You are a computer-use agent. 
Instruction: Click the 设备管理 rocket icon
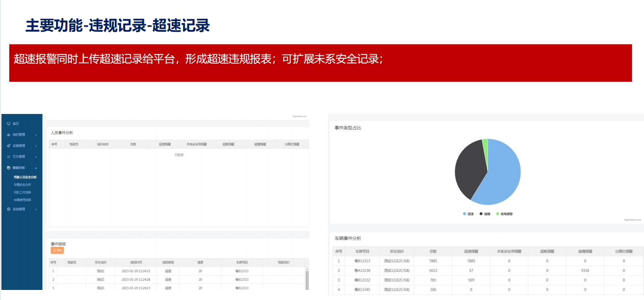8,146
